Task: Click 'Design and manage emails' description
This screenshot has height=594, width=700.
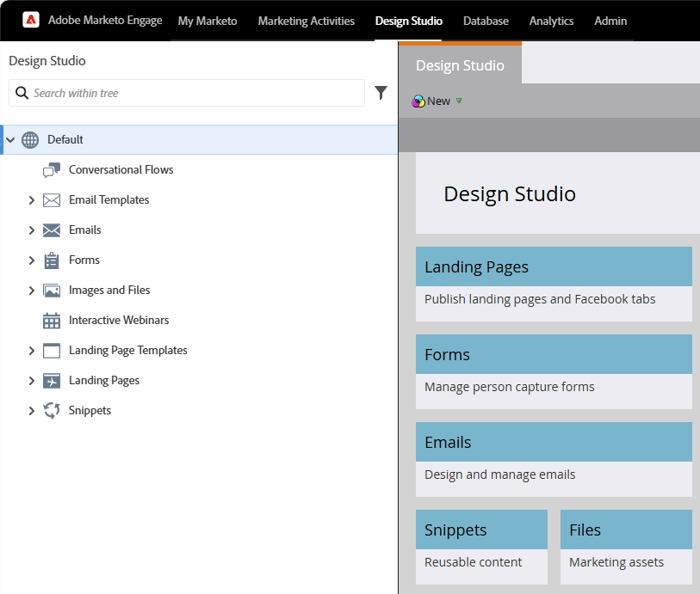Action: [x=500, y=474]
